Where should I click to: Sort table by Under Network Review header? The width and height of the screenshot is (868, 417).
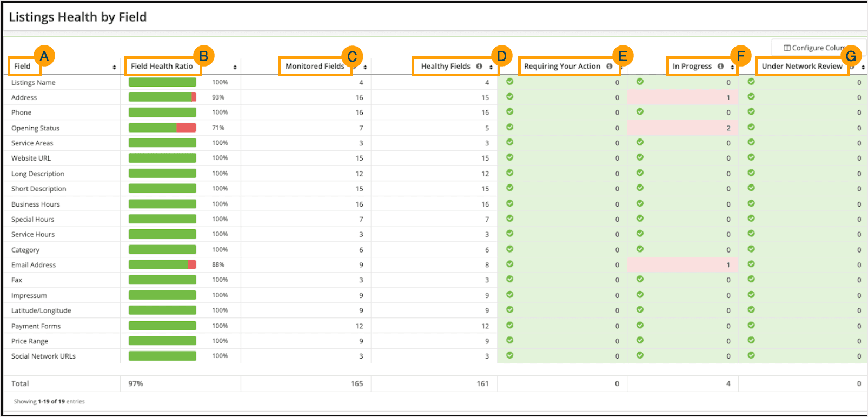coord(801,66)
